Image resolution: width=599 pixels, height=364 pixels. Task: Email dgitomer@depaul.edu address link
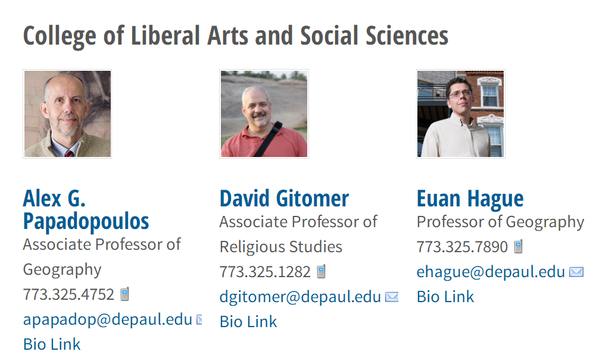(x=300, y=297)
